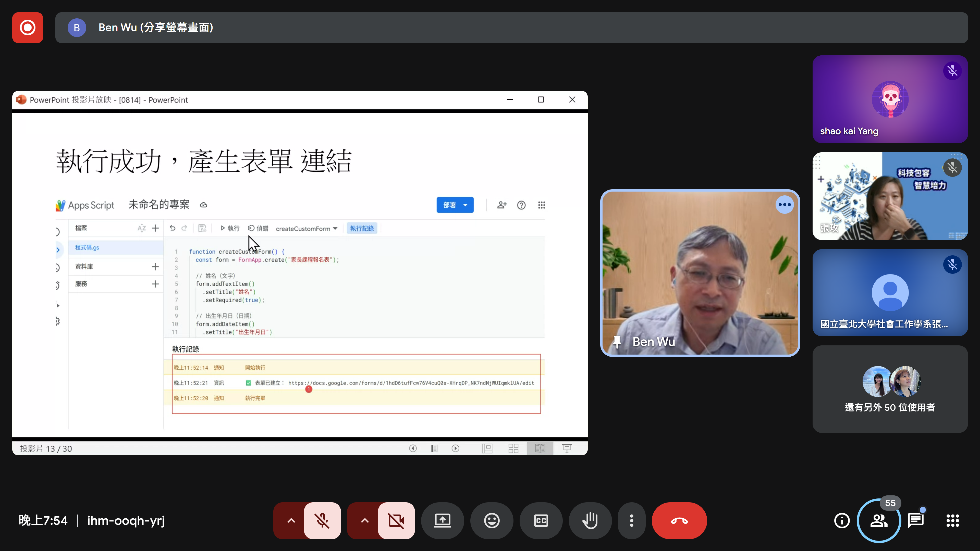Click the red recording indicator icon
The image size is (980, 551).
point(27,27)
